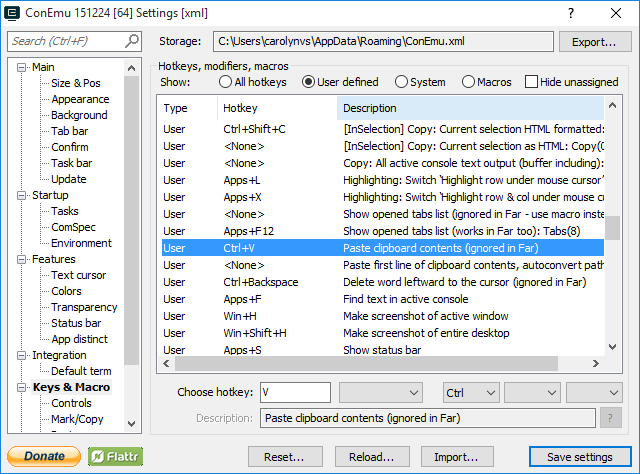Select the Ctrl+Shift+C hotkey row

(383, 129)
